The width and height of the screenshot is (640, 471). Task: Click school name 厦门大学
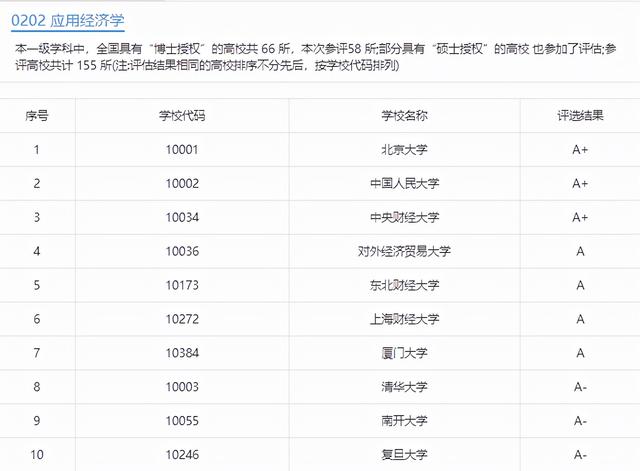404,353
